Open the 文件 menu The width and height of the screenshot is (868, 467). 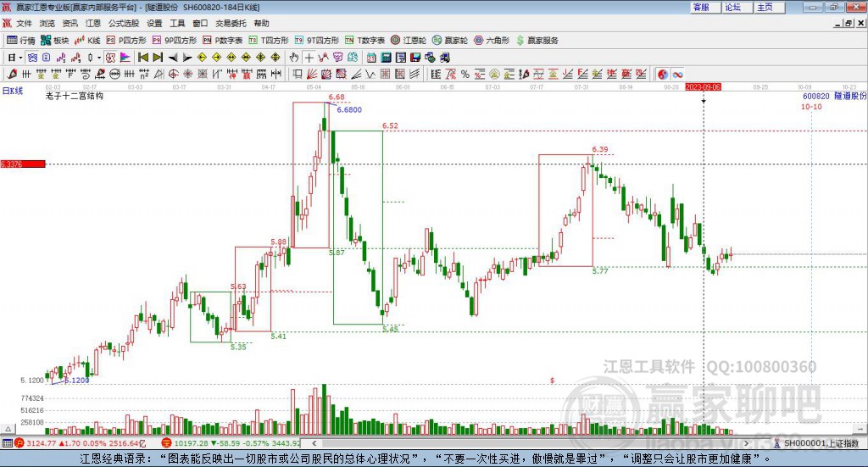[25, 23]
